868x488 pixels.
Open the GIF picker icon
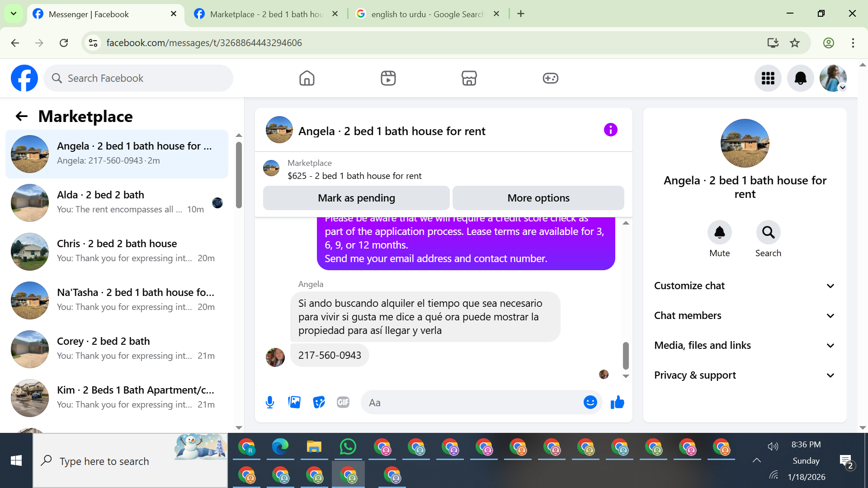343,402
